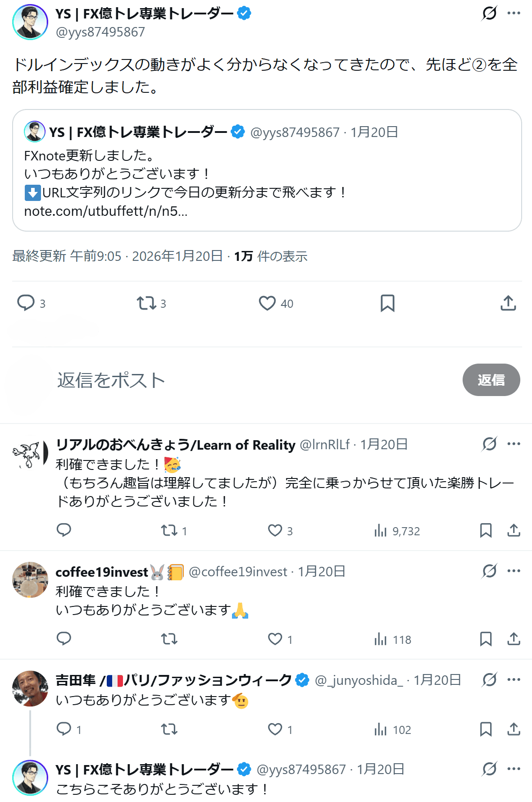Click the Grok icon on main post header

[x=489, y=13]
